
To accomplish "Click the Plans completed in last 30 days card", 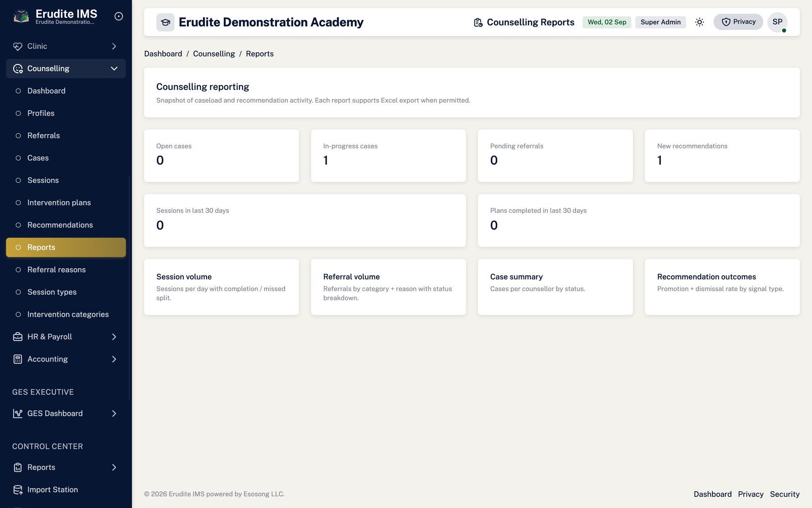I will [639, 220].
